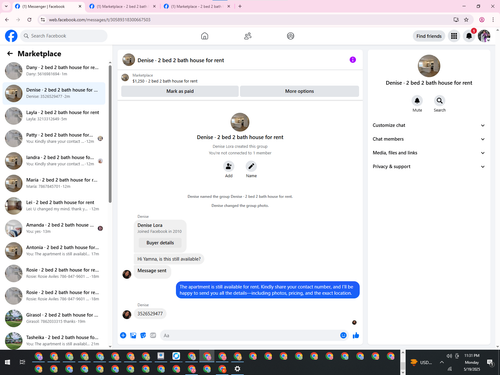Go to the Home feed icon
Image resolution: width=500 pixels, height=375 pixels.
pyautogui.click(x=205, y=36)
